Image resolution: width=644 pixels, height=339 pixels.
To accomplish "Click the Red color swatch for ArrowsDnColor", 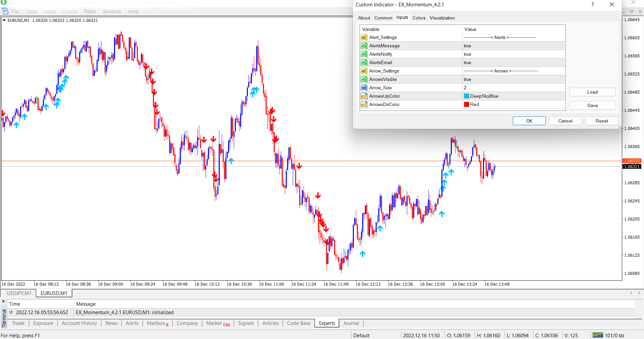I will pyautogui.click(x=466, y=104).
